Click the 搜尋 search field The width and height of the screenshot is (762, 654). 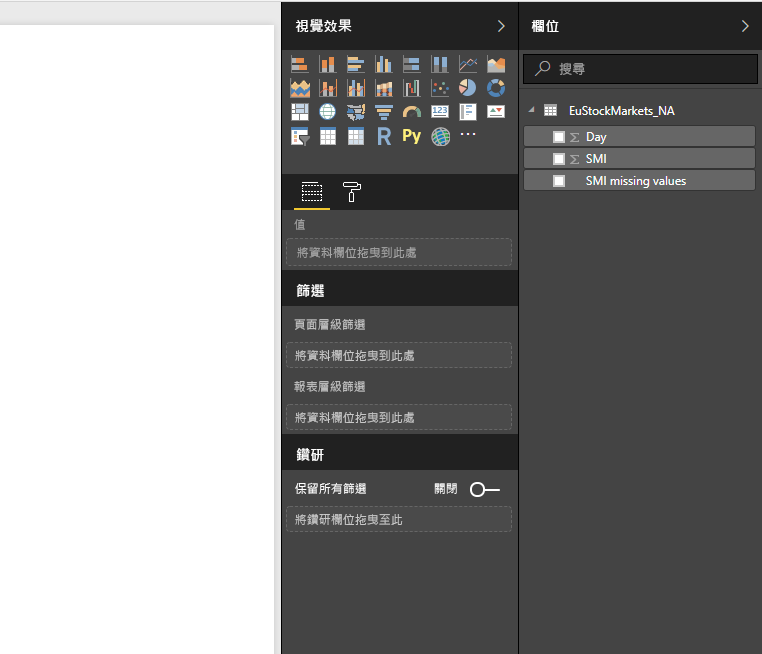pos(640,69)
